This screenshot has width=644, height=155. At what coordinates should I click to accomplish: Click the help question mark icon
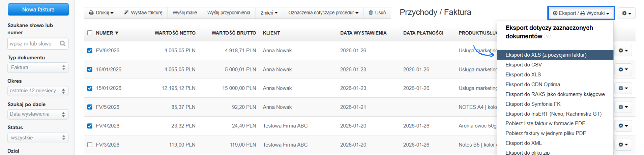click(x=547, y=36)
